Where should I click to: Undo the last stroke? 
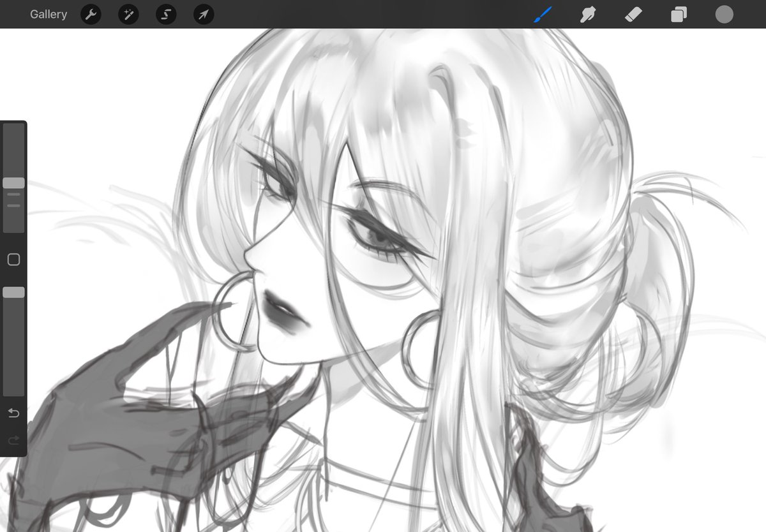[13, 413]
